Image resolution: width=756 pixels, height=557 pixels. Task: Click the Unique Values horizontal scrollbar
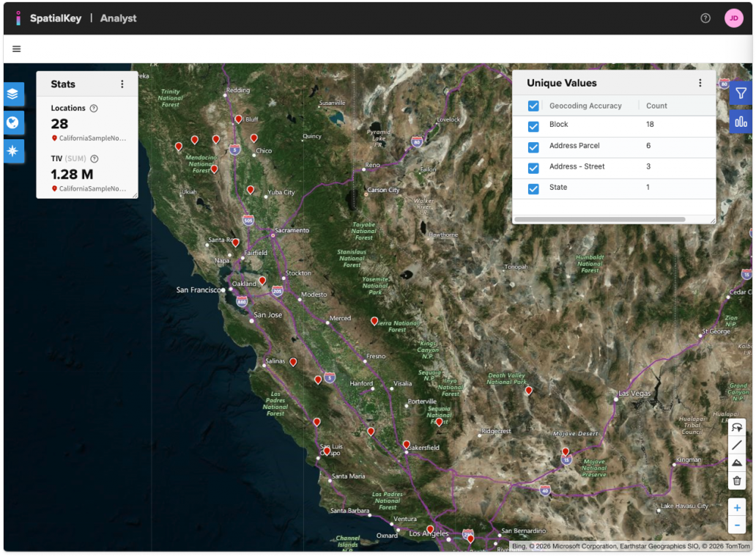(599, 219)
